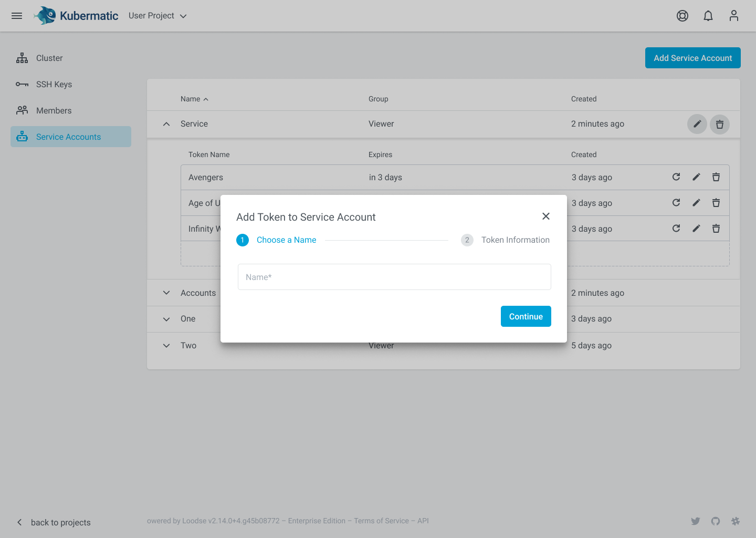Collapse the Service account token list

(x=166, y=123)
